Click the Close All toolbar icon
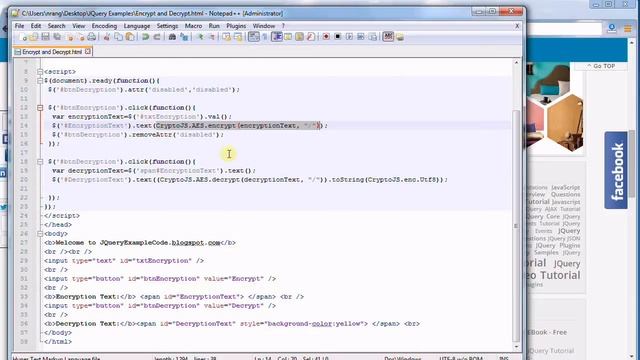 click(x=81, y=37)
